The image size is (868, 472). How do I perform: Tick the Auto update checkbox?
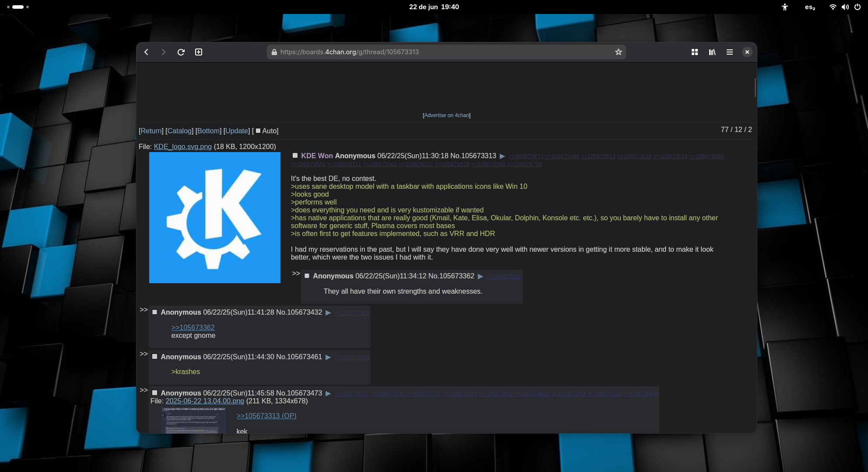[258, 131]
